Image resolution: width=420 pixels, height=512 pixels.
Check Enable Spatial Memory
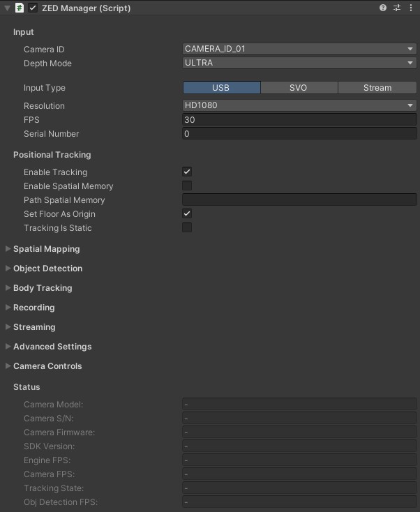(x=187, y=186)
